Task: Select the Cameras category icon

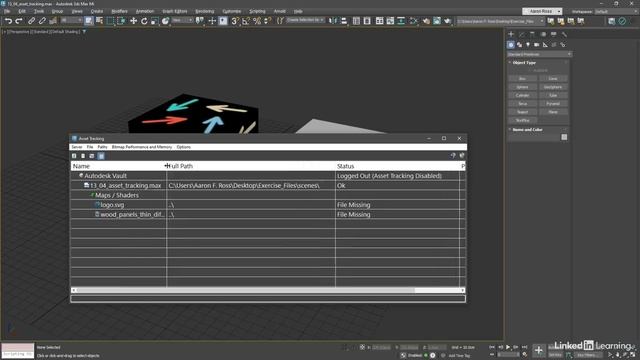Action: 536,44
